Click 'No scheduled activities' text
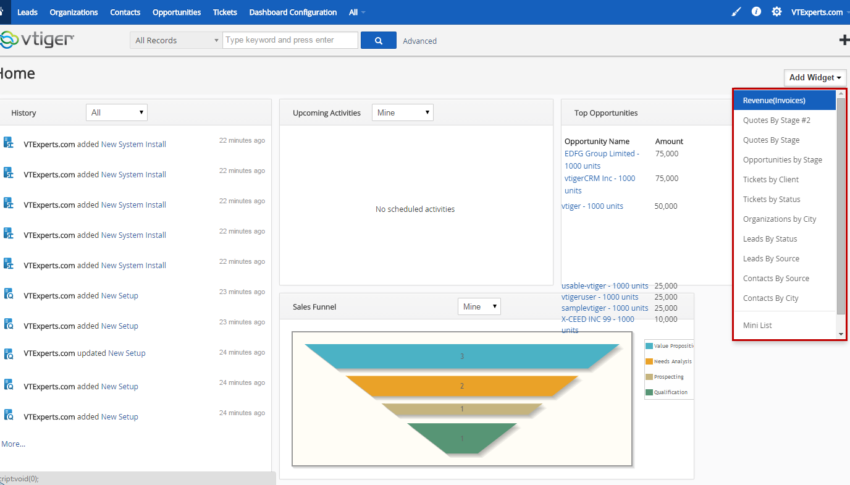850x485 pixels. coord(415,209)
